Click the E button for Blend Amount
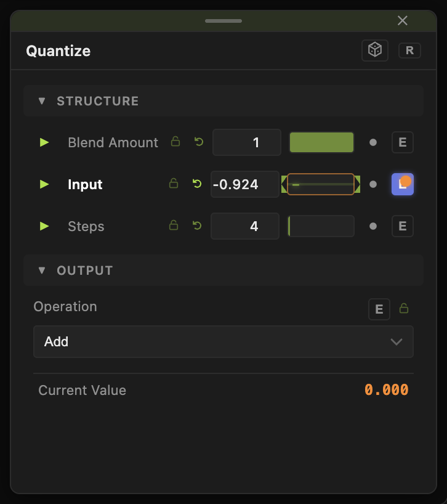 (x=403, y=142)
